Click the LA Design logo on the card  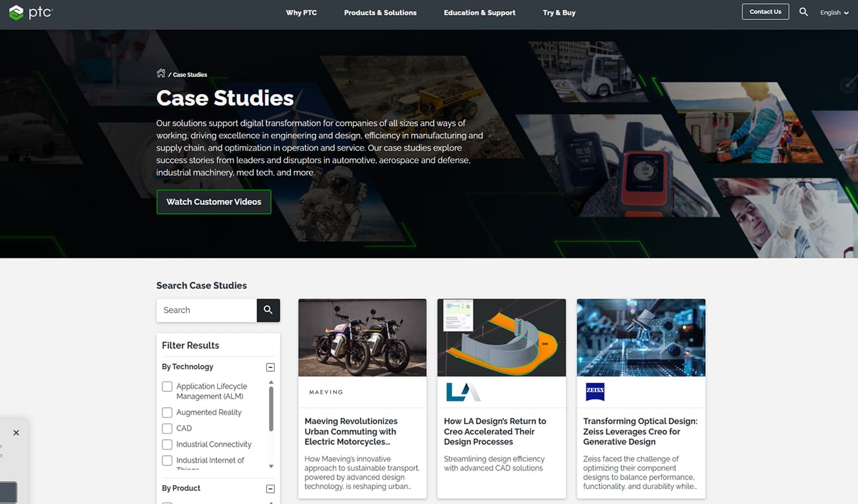463,392
